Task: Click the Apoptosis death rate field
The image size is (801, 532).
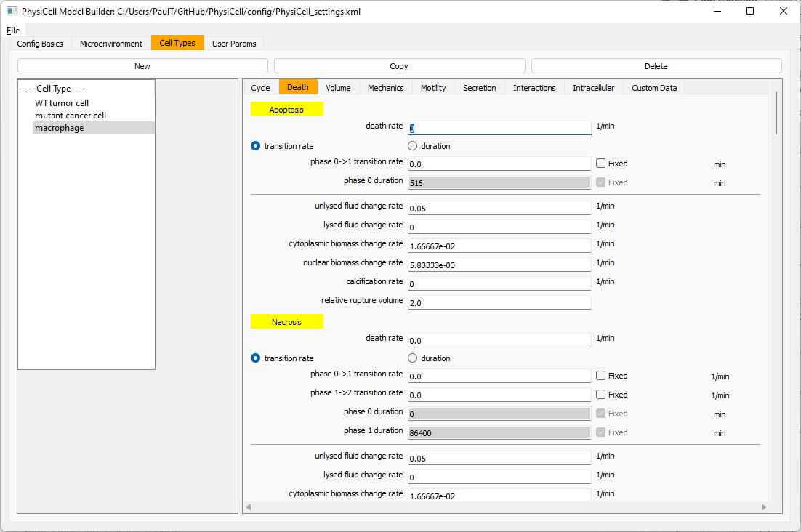Action: tap(499, 128)
